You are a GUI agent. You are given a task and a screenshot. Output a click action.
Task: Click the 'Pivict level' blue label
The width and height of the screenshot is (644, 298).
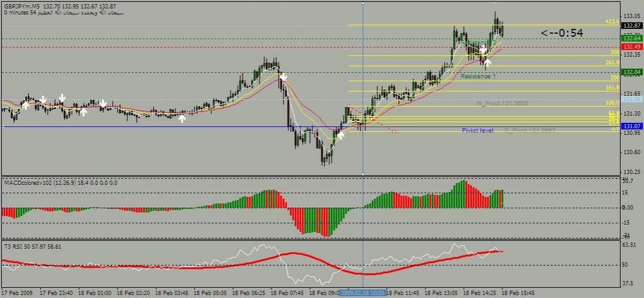(477, 130)
